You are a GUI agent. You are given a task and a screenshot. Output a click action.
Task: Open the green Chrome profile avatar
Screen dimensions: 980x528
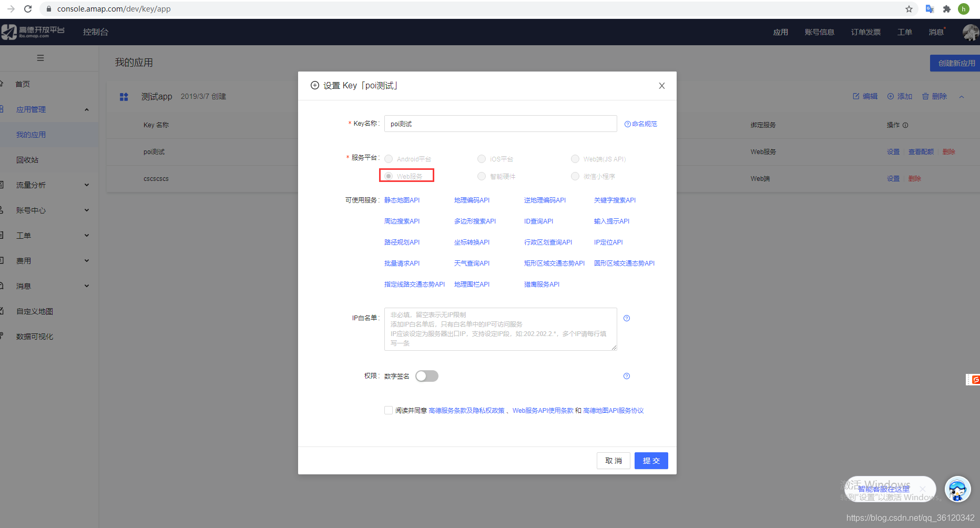(x=964, y=9)
